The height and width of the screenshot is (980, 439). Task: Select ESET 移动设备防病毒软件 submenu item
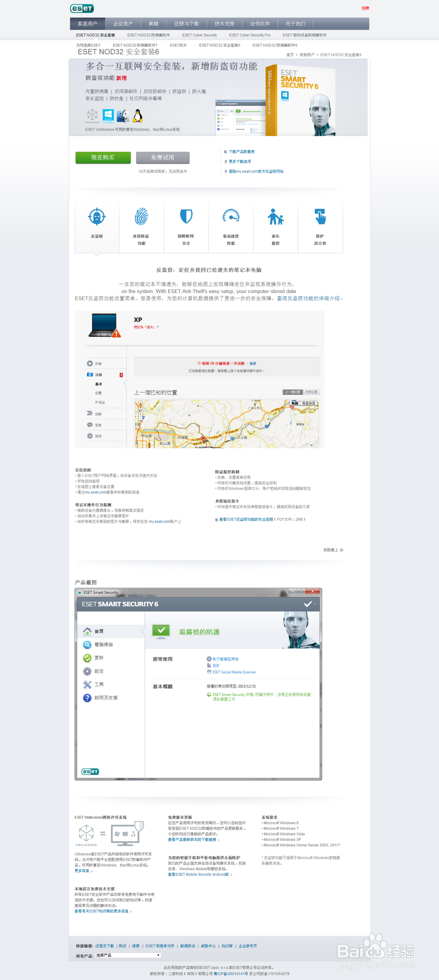click(x=305, y=35)
